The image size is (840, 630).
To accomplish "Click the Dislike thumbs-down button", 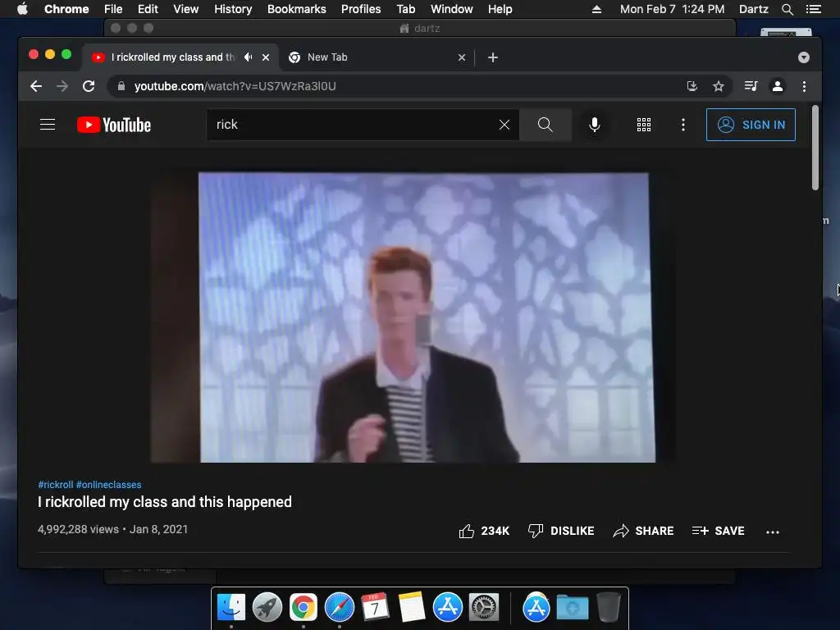I will coord(561,531).
